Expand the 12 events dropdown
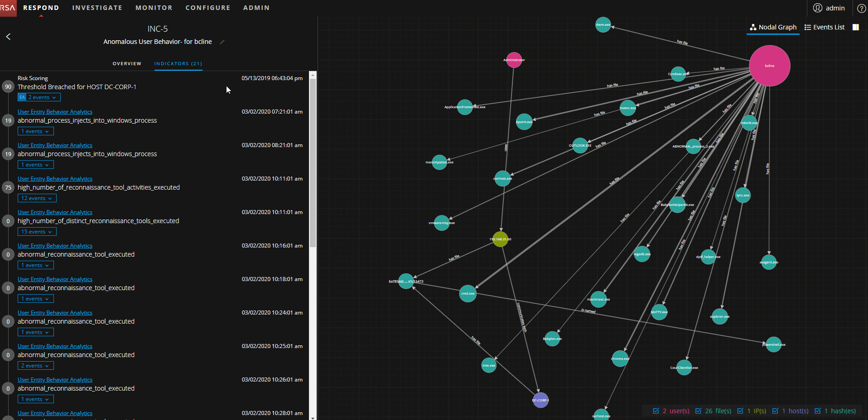Screen dimensions: 868x420 pyautogui.click(x=37, y=198)
